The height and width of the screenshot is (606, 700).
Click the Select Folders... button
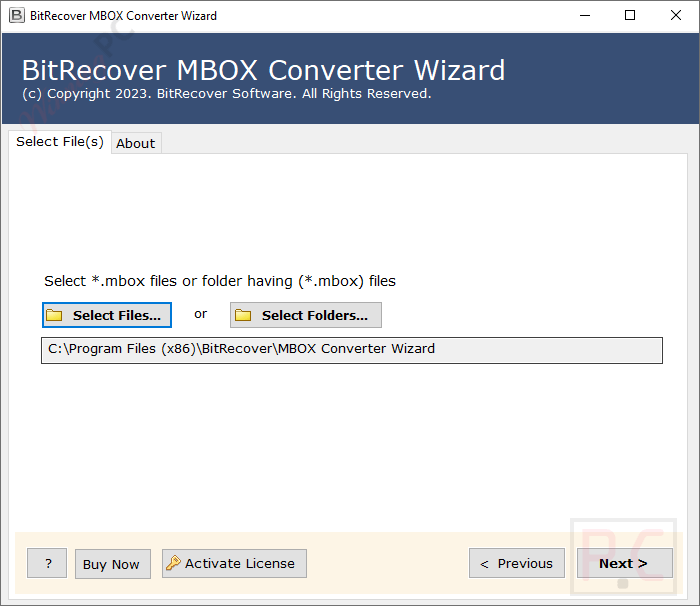pos(306,315)
